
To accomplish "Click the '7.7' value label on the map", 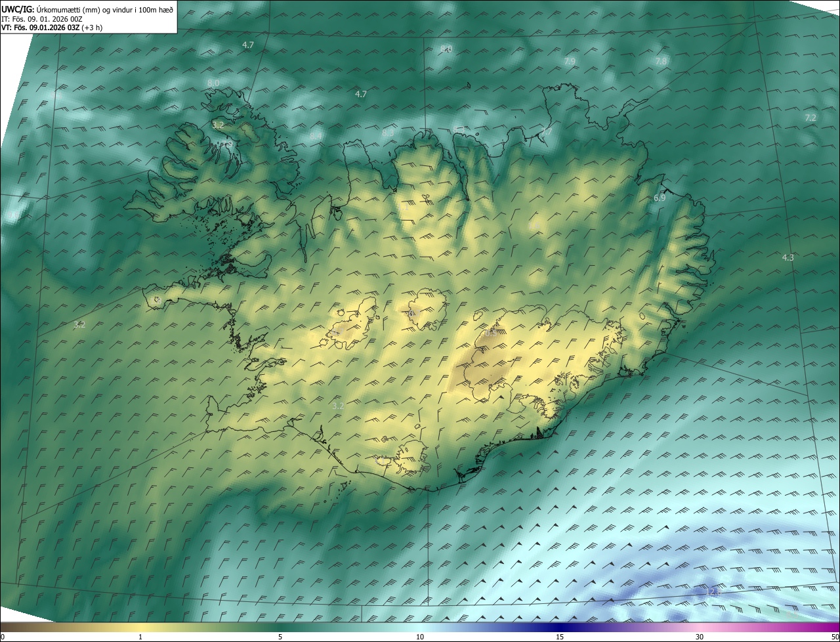I will (546, 132).
